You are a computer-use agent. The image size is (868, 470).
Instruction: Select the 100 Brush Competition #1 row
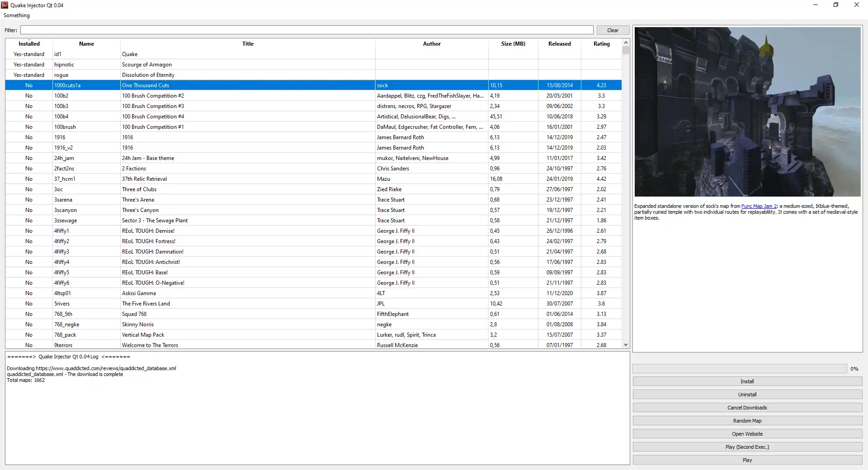pos(313,127)
